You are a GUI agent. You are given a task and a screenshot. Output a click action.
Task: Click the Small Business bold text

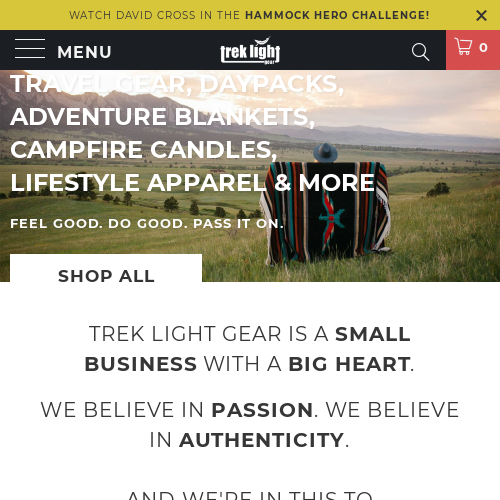(x=247, y=349)
